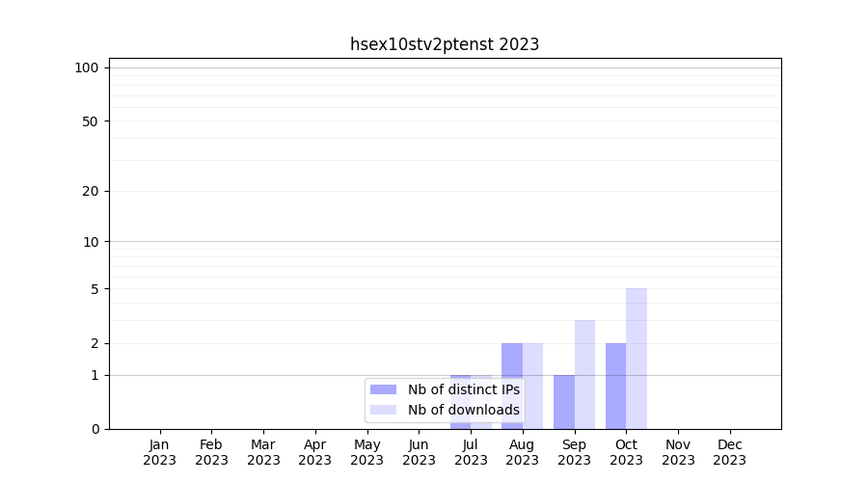The height and width of the screenshot is (482, 868).
Task: Click the Dec 2023 x-axis label
Action: [x=730, y=452]
